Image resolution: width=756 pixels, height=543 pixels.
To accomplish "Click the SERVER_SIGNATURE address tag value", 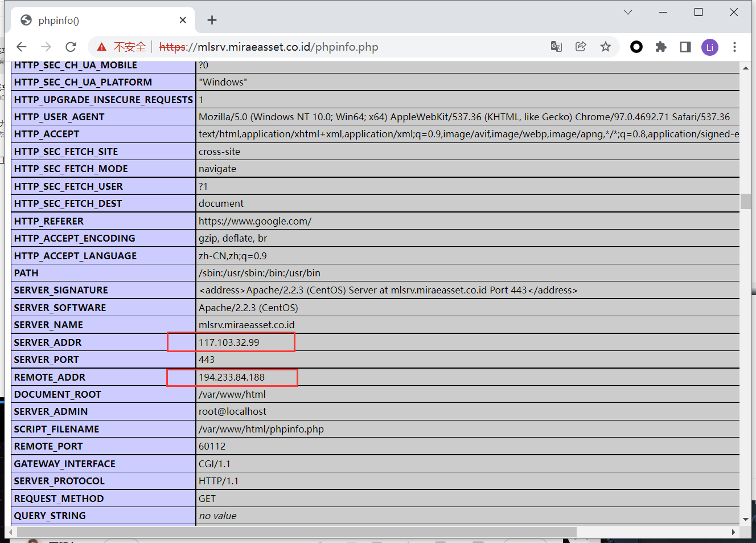I will [x=388, y=290].
